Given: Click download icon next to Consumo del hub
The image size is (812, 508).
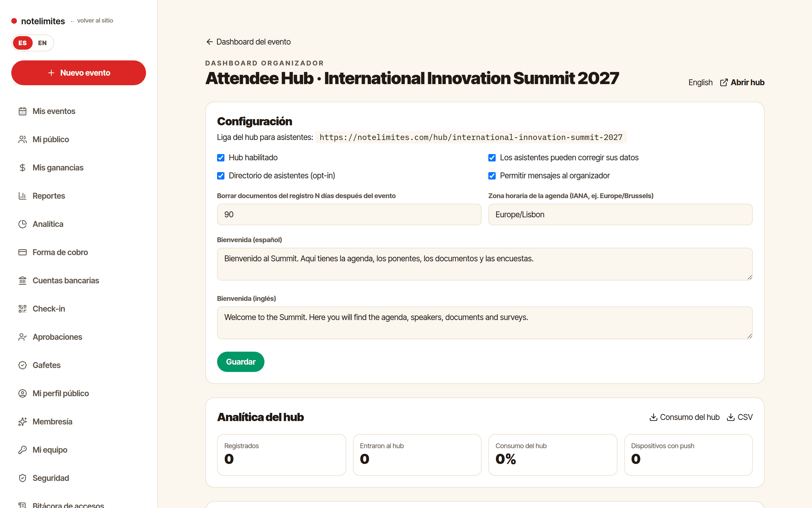Looking at the screenshot, I should click(653, 417).
